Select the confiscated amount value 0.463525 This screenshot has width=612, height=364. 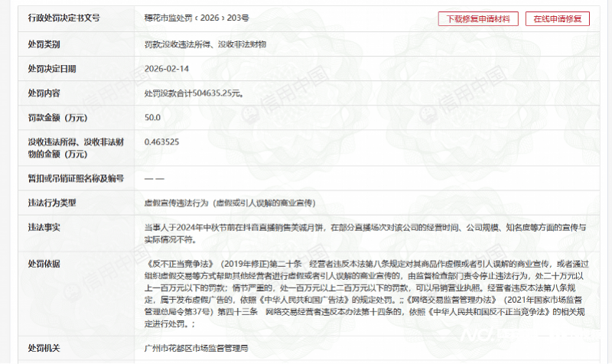coord(162,142)
